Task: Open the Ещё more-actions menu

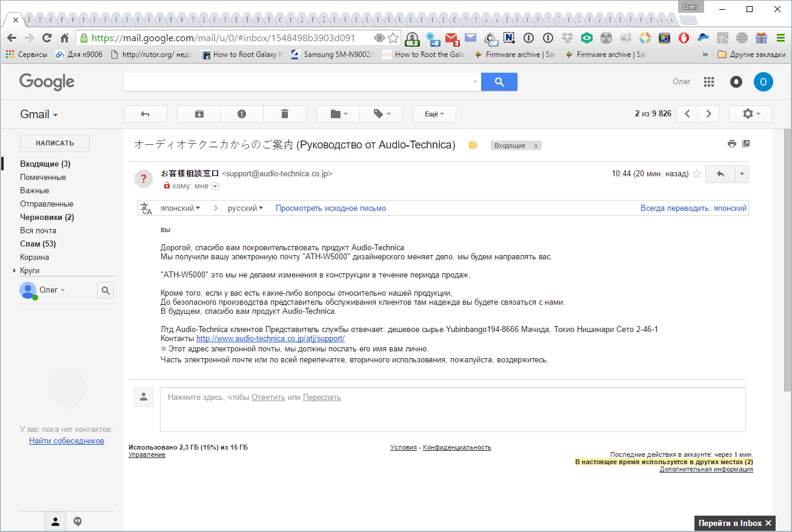Action: [x=434, y=114]
